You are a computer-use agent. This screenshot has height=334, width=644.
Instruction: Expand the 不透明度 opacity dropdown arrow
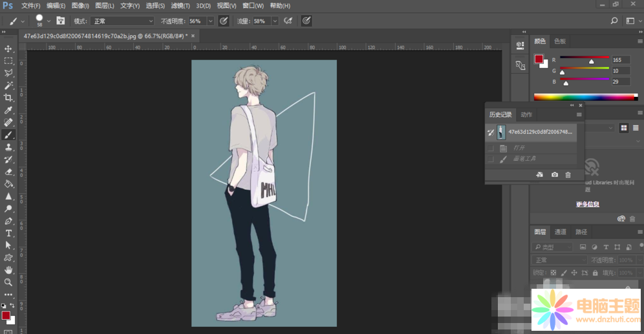pyautogui.click(x=210, y=21)
